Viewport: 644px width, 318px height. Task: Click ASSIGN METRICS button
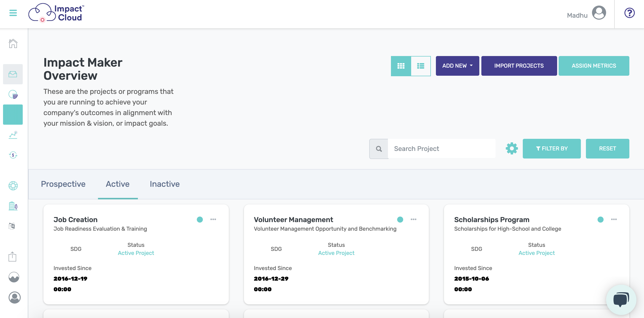[594, 66]
